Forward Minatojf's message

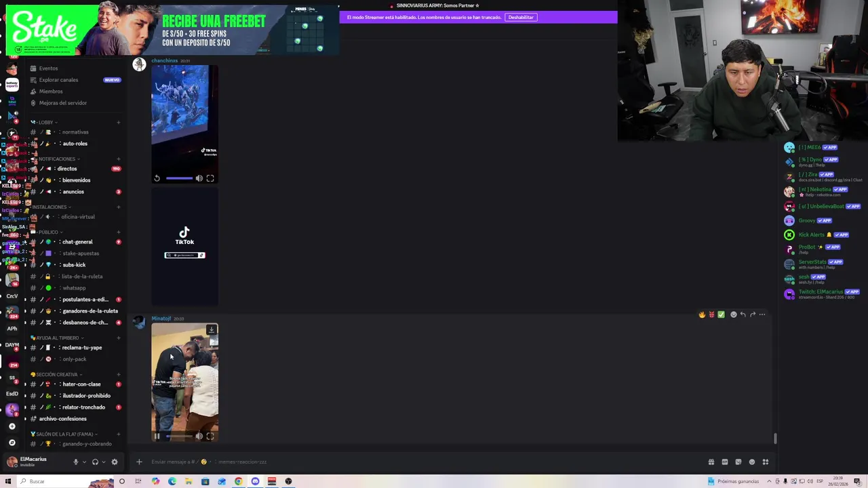[752, 314]
